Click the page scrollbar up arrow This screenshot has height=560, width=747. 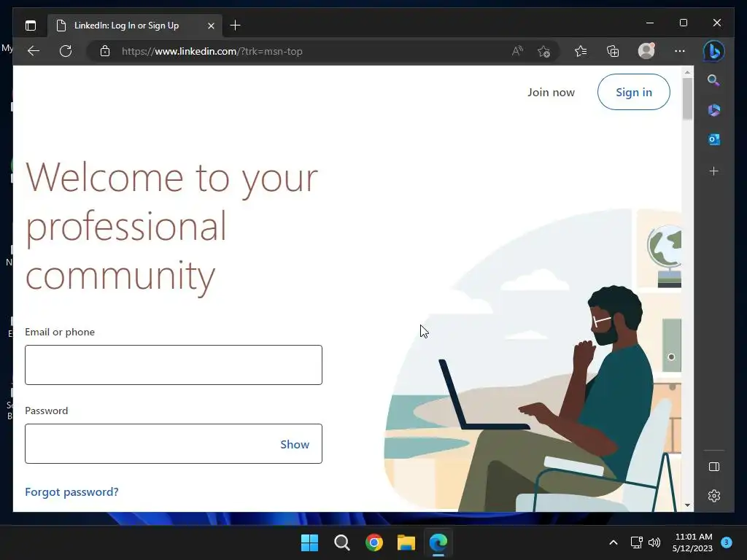[x=687, y=72]
